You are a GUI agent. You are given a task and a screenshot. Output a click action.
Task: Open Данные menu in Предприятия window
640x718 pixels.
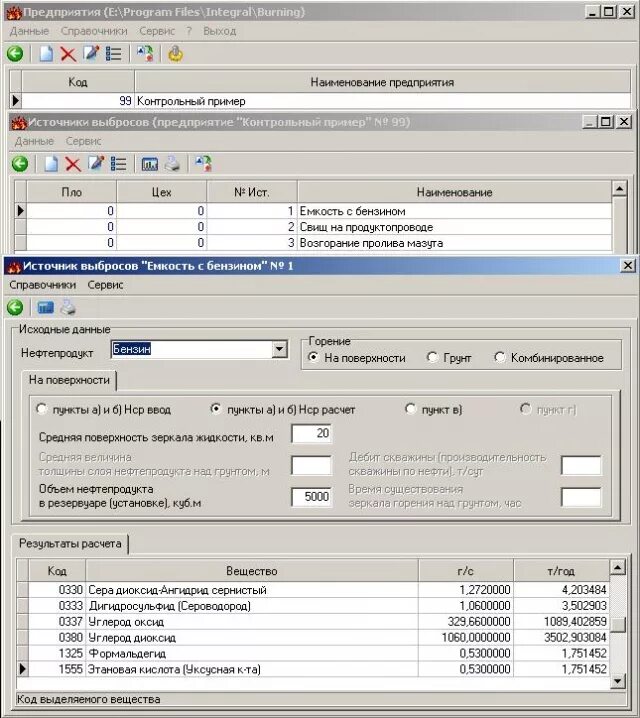[x=29, y=31]
